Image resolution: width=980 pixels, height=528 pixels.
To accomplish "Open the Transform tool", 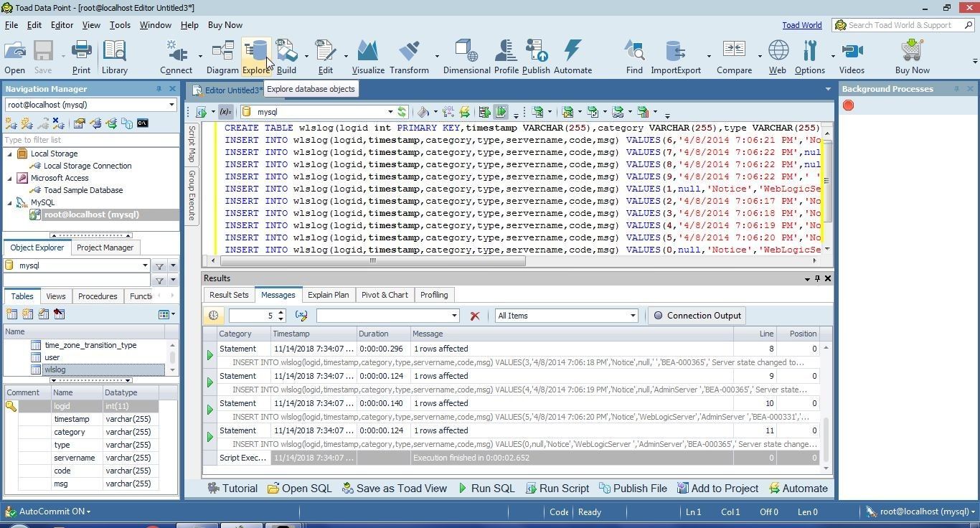I will point(409,57).
